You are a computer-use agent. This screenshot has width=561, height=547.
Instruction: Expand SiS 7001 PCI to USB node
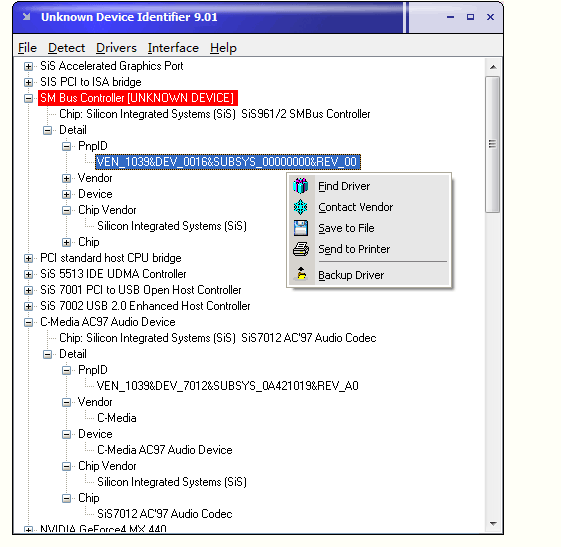(x=28, y=290)
